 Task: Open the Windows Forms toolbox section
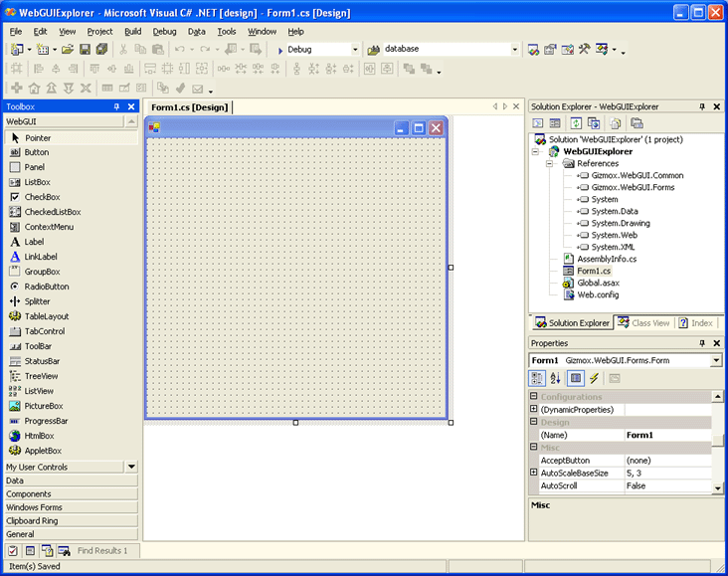tap(71, 507)
